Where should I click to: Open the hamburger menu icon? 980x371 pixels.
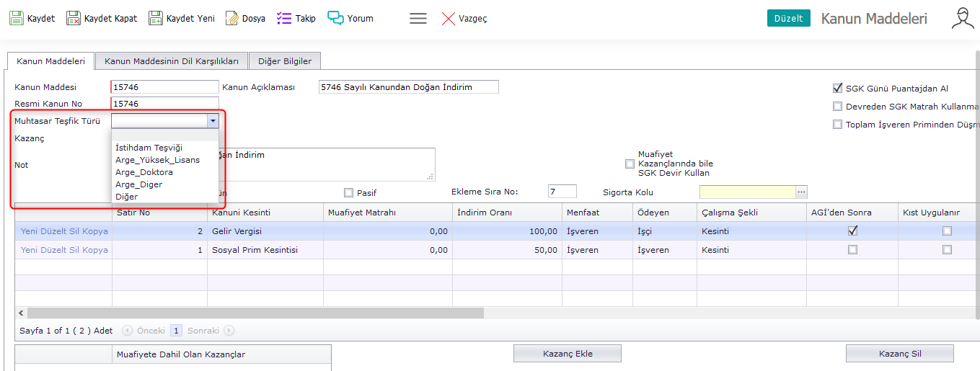coord(418,18)
